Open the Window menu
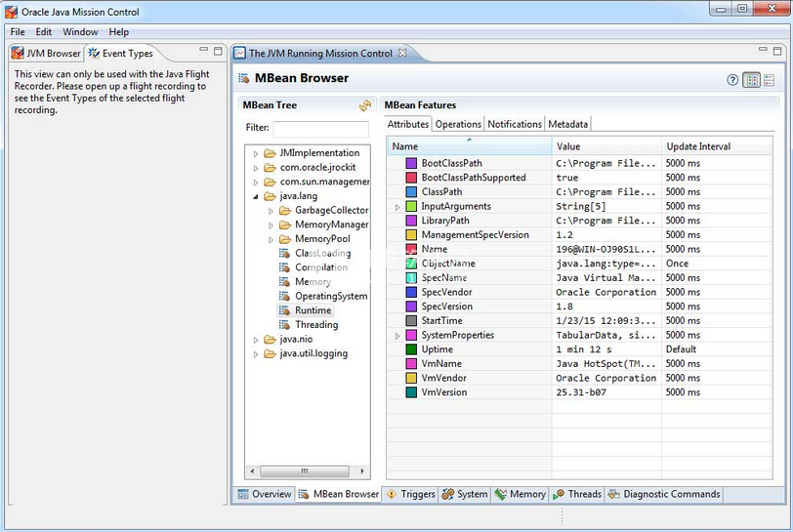Screen dimensions: 793x532 coord(80,32)
